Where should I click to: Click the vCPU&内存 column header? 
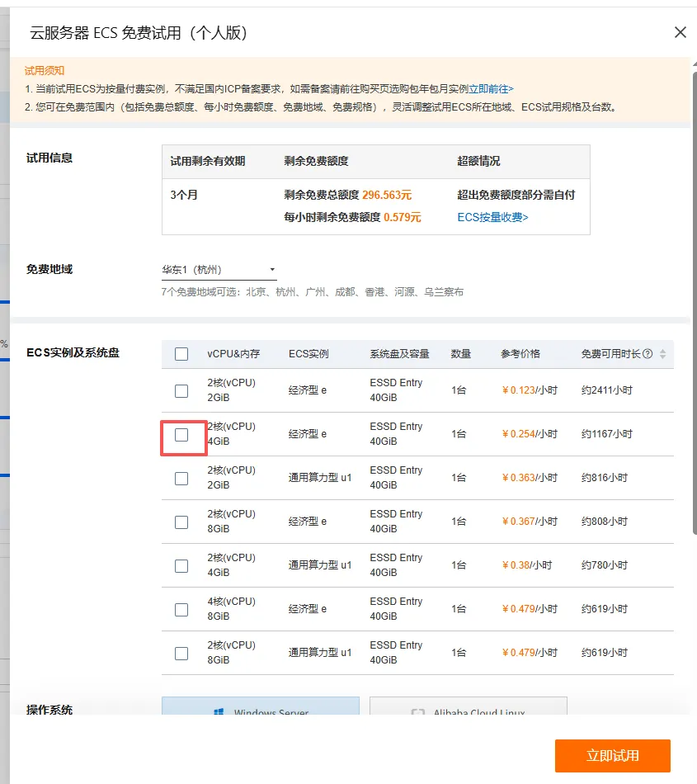233,354
